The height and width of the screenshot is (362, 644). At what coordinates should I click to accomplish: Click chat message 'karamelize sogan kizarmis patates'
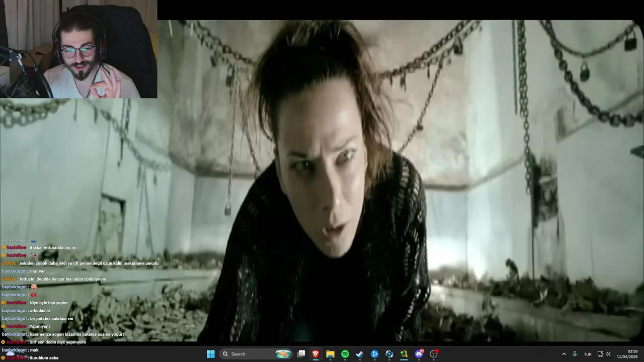77,334
